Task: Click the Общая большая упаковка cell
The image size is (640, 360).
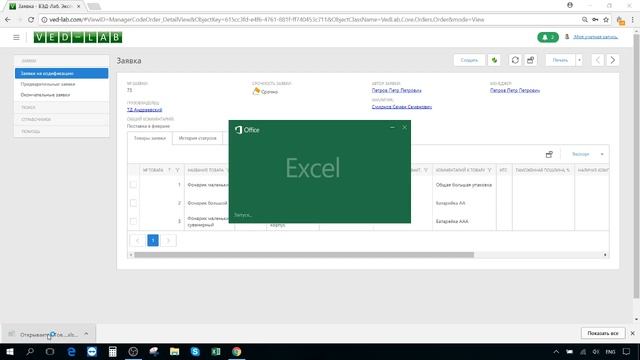Action: click(x=464, y=185)
